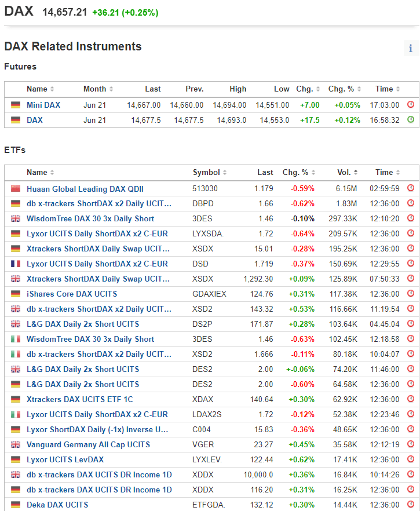Click the China flag next to Huaan Global Leading
Image resolution: width=420 pixels, height=511 pixels.
pos(16,189)
